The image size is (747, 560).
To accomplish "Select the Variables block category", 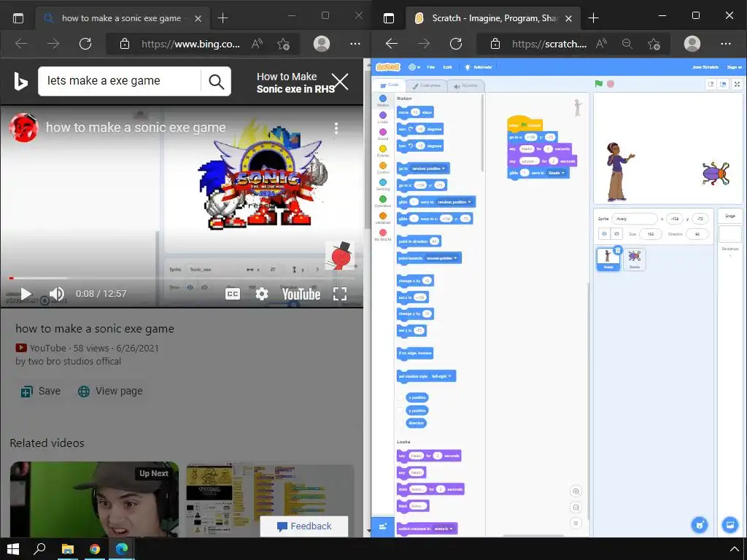I will tap(382, 218).
